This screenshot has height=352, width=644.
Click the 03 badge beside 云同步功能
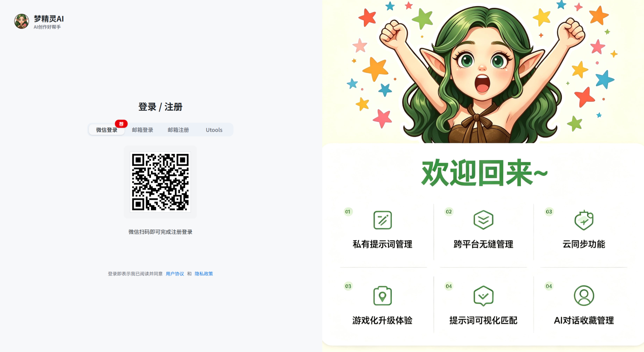pyautogui.click(x=549, y=212)
